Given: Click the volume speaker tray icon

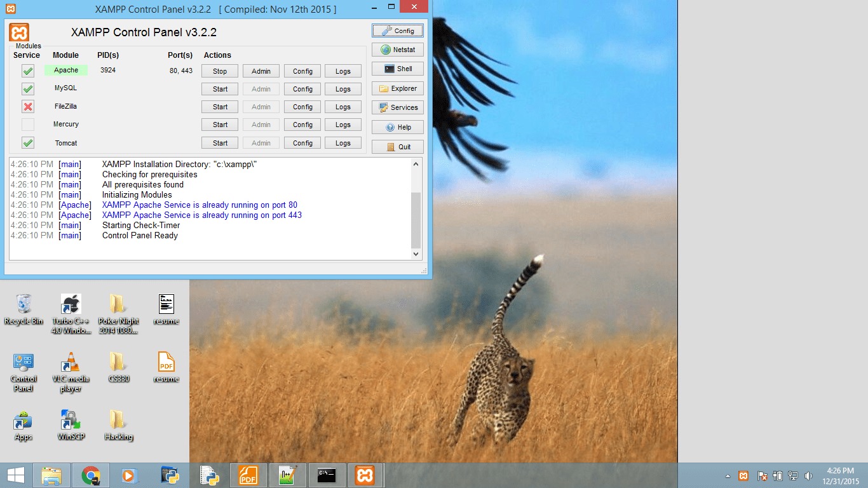Looking at the screenshot, I should click(x=808, y=475).
